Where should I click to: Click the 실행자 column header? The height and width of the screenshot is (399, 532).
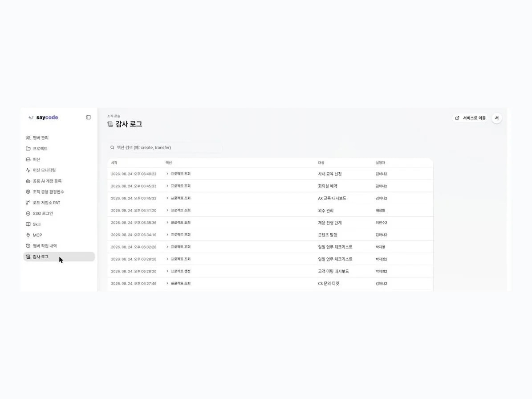[x=380, y=163]
